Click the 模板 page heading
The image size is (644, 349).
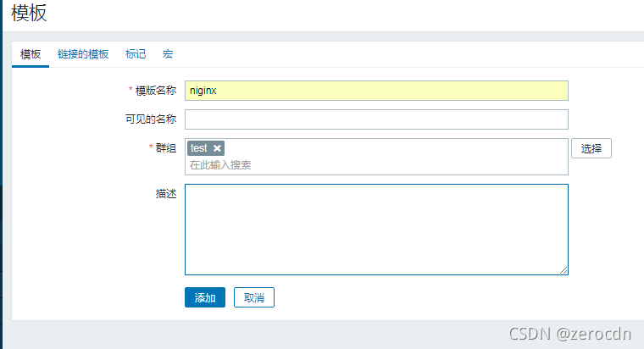click(29, 13)
